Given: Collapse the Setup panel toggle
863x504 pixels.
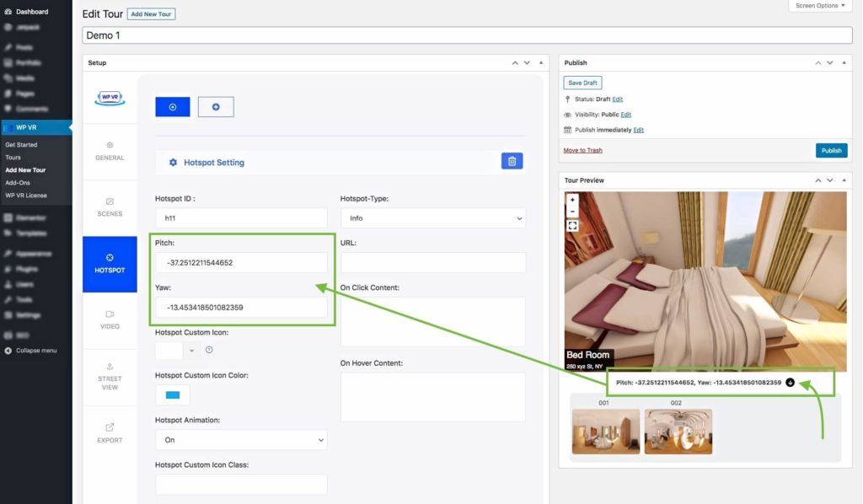Looking at the screenshot, I should click(541, 62).
